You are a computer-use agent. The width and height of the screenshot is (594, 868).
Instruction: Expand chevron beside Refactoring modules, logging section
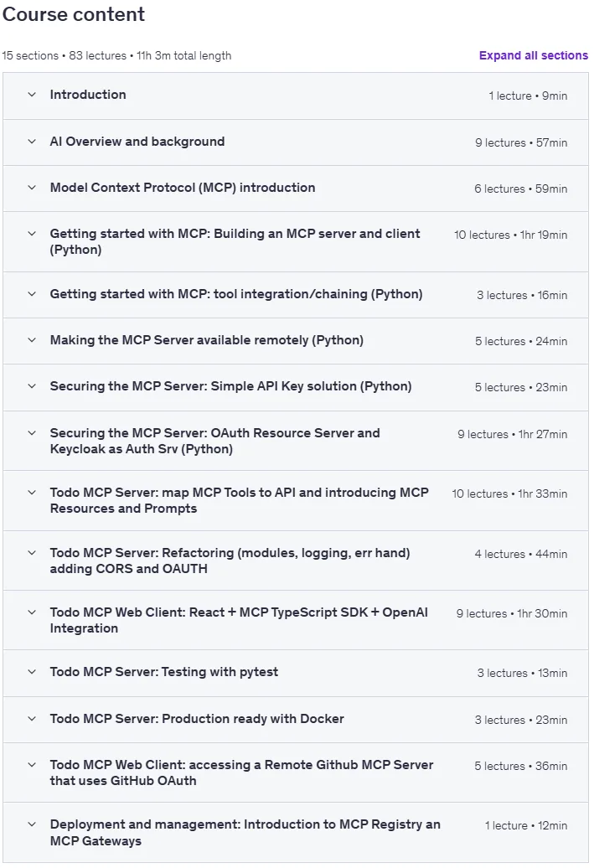pos(32,552)
